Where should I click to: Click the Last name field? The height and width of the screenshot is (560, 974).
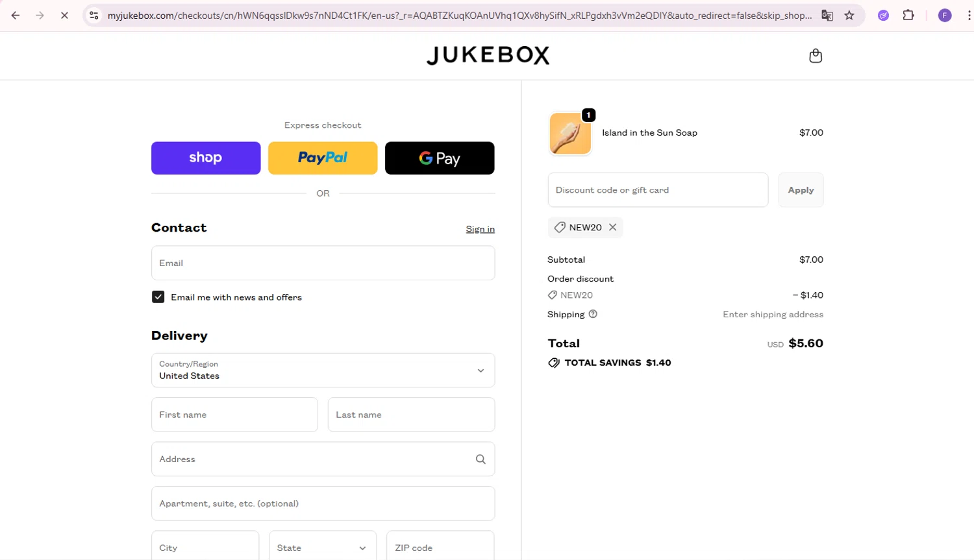pos(411,415)
